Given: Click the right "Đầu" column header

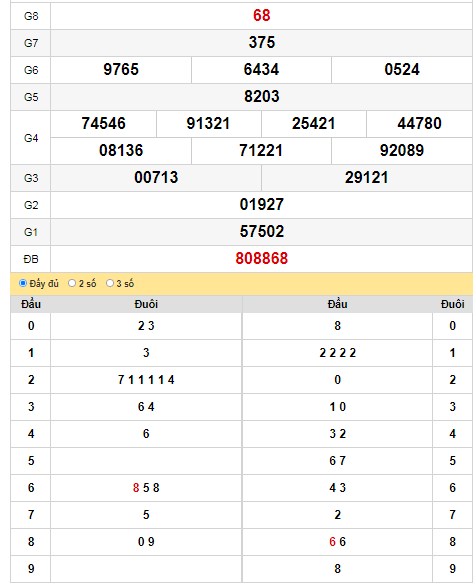Looking at the screenshot, I should [337, 304].
